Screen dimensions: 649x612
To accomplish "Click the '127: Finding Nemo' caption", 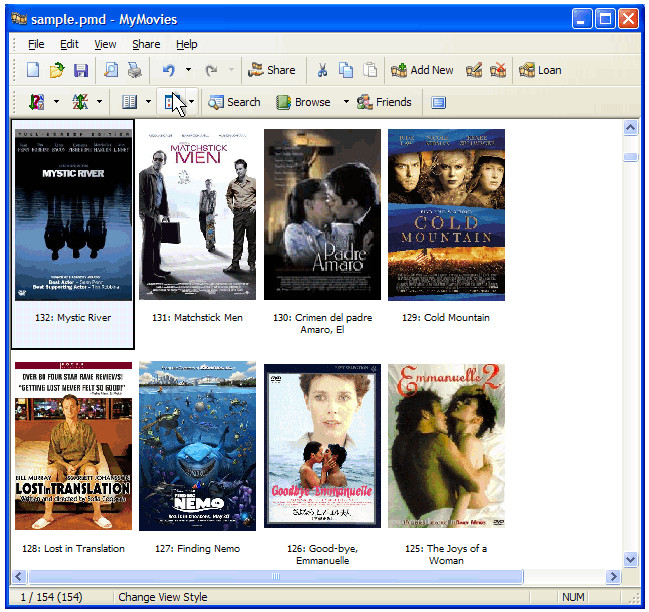I will tap(197, 548).
